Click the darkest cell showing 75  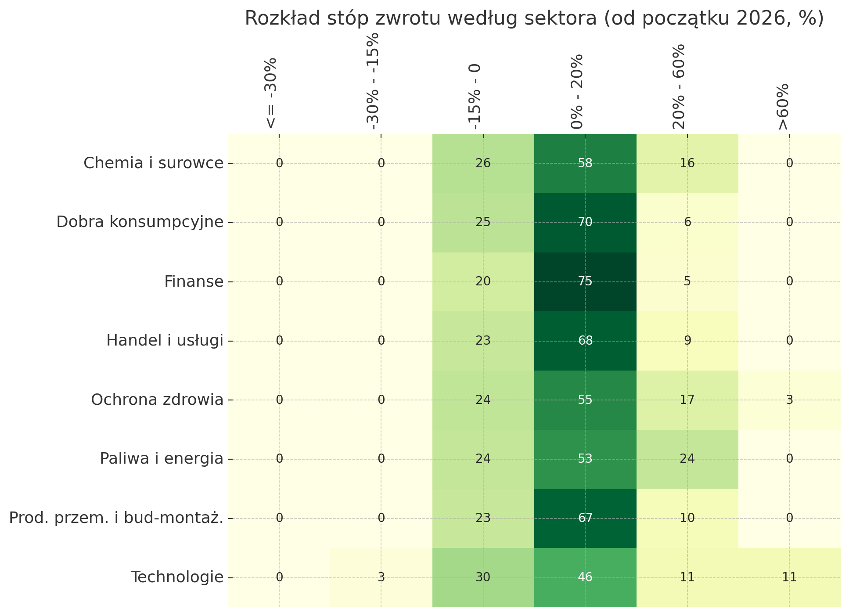coord(585,281)
